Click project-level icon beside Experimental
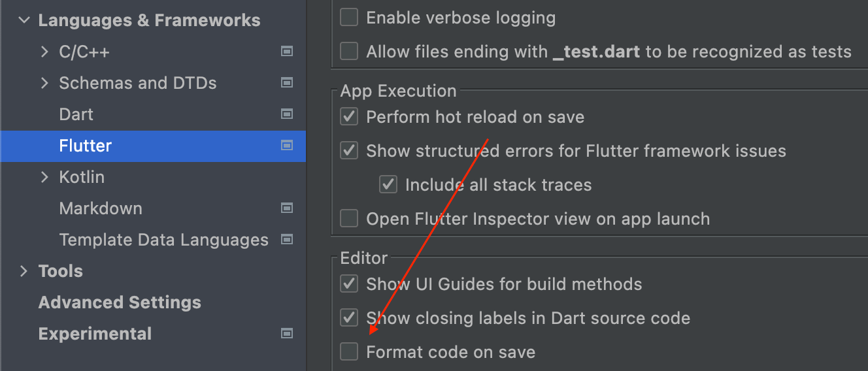The width and height of the screenshot is (868, 371). click(286, 334)
